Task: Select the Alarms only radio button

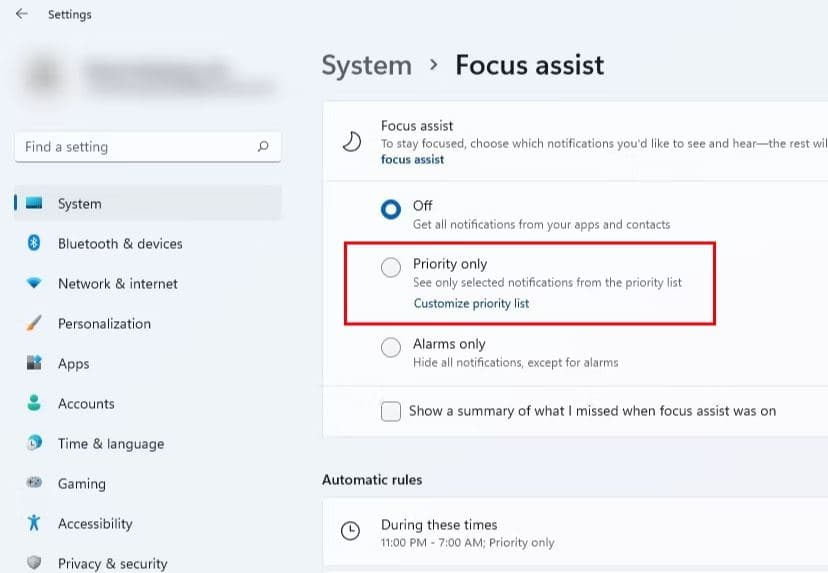Action: point(391,347)
